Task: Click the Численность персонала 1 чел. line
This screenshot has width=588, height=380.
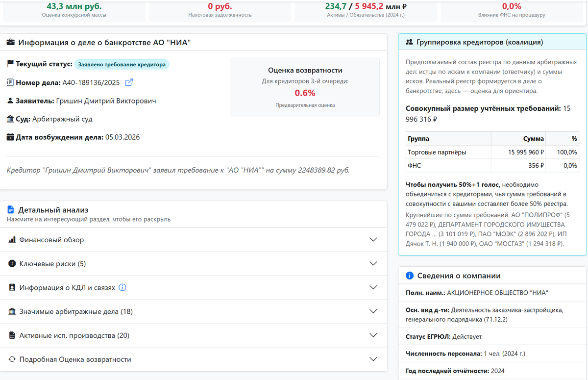Action: pyautogui.click(x=465, y=354)
